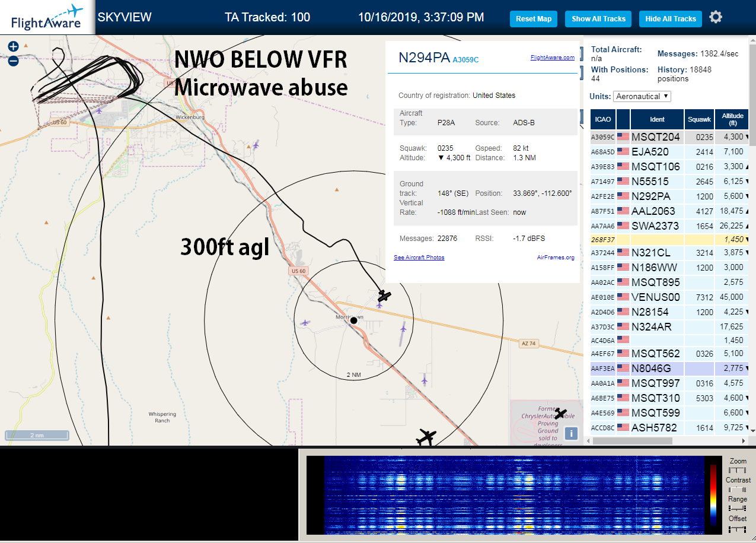The height and width of the screenshot is (543, 756).
Task: Select the row with ICAO AC4D6A
Action: pos(670,340)
